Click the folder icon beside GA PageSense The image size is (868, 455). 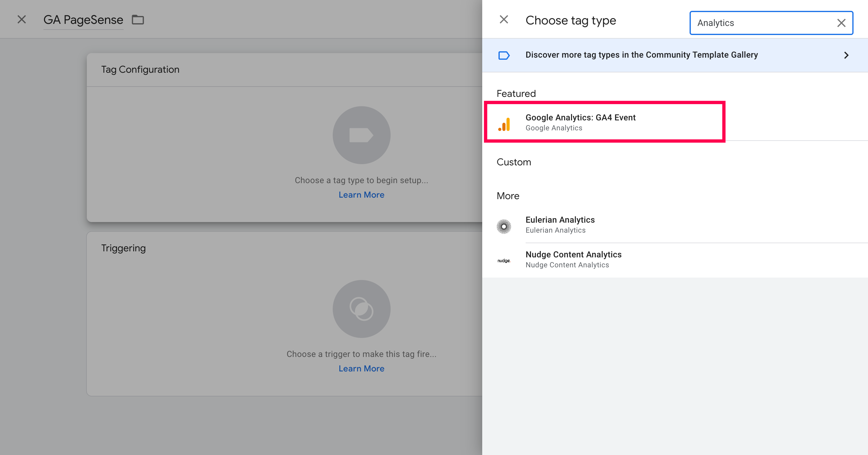137,20
